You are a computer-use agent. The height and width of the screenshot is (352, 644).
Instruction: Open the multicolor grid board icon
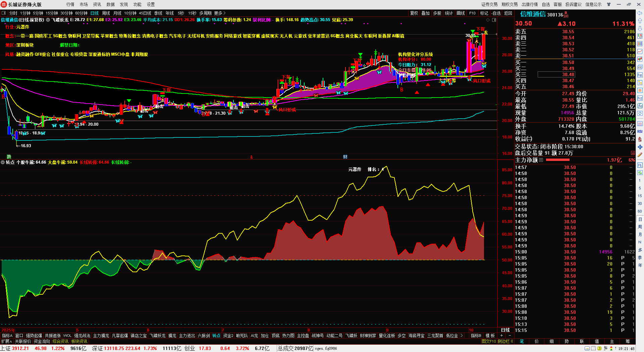click(x=640, y=44)
